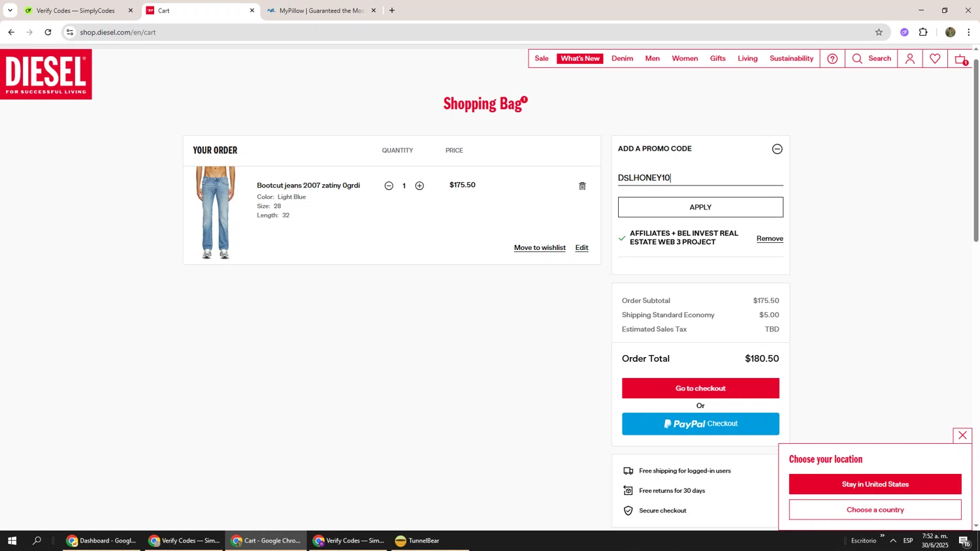Open the Chrome extensions puzzle icon
Image resolution: width=980 pixels, height=551 pixels.
(x=923, y=32)
